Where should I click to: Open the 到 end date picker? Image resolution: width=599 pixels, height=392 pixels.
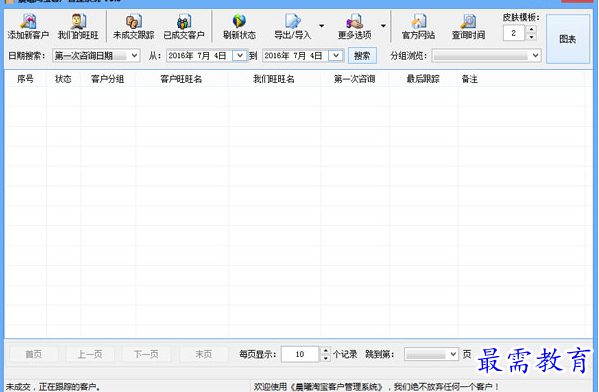[x=335, y=56]
